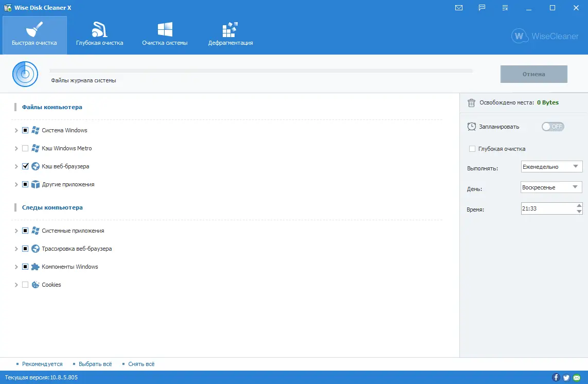
Task: Click the Следы компьютера section heading
Action: pos(52,207)
